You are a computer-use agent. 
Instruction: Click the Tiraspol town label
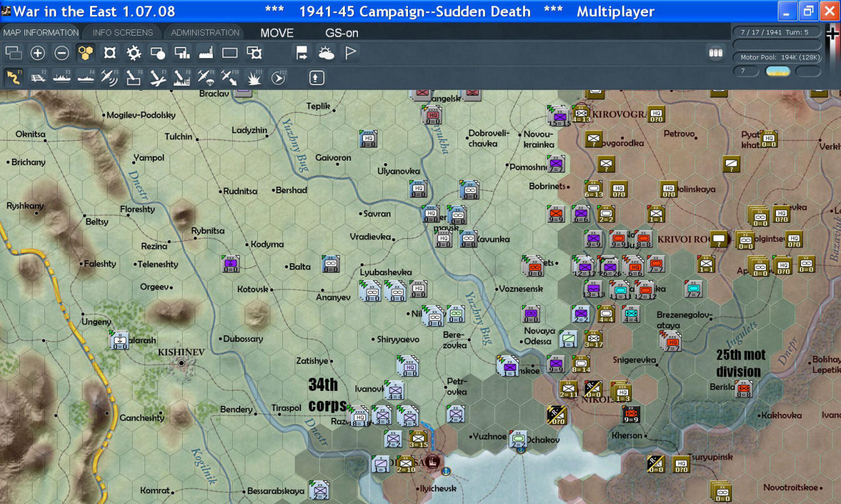click(x=287, y=408)
